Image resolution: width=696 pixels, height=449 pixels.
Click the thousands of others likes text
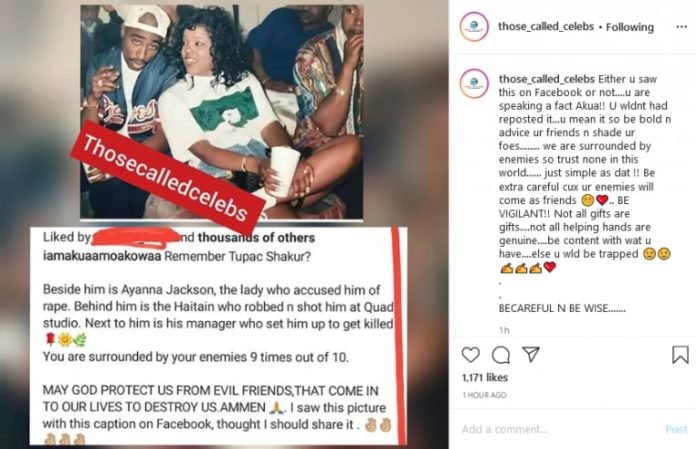point(256,238)
